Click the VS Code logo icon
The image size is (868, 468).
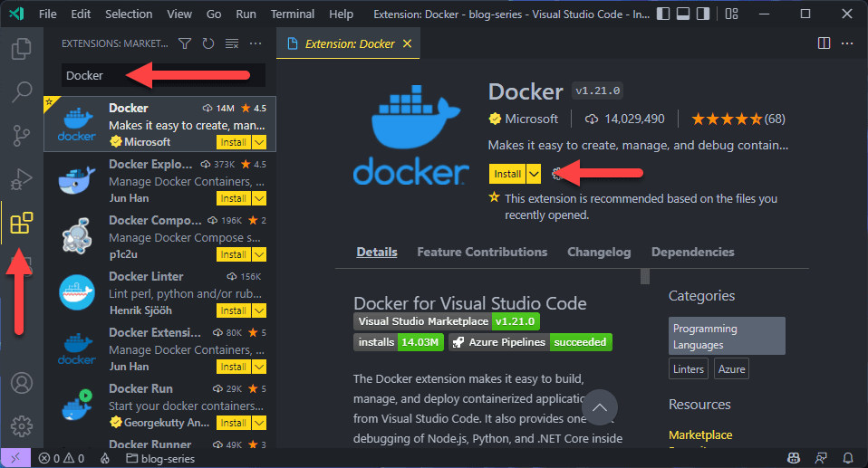[16, 14]
